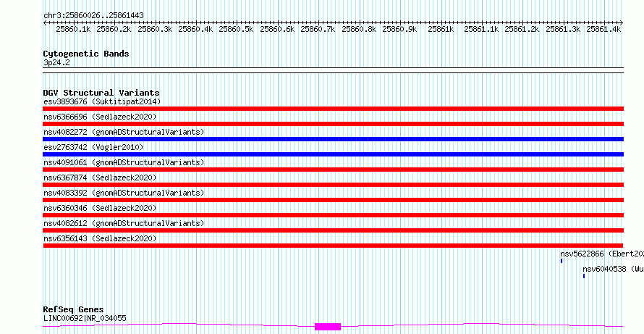Select the magenta exon block of LINC00692

click(x=328, y=327)
